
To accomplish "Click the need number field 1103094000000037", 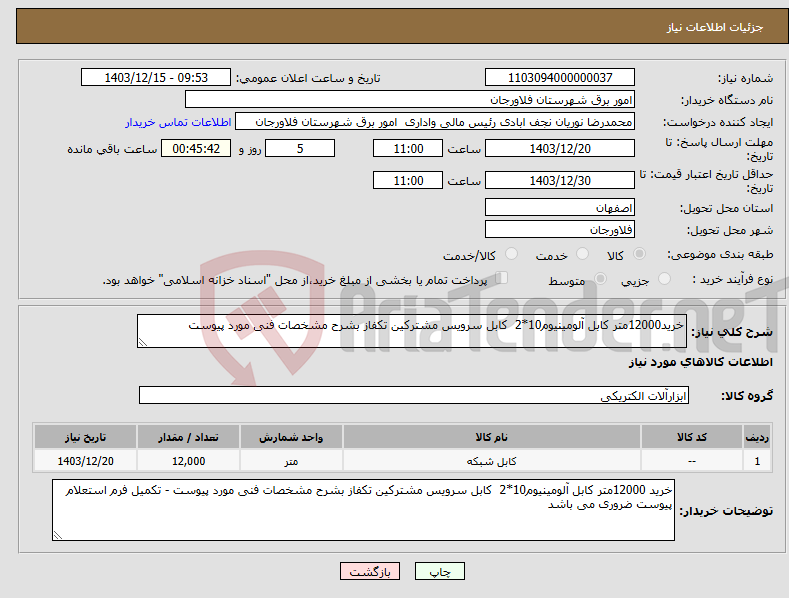I will (560, 78).
